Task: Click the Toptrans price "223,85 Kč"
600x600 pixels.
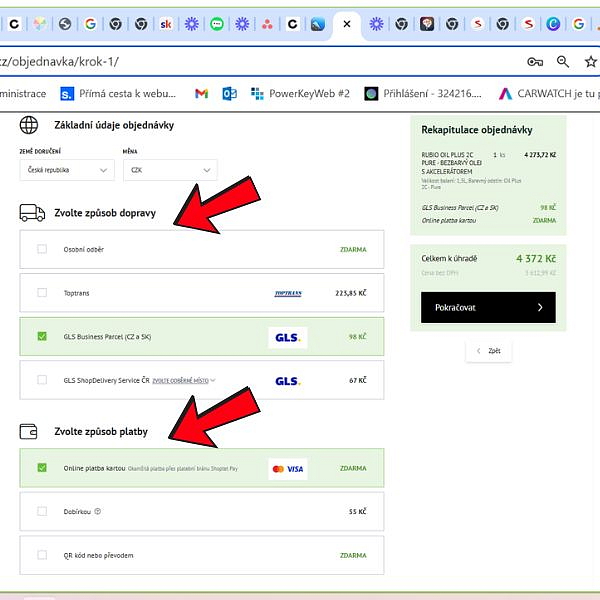Action: [x=351, y=293]
